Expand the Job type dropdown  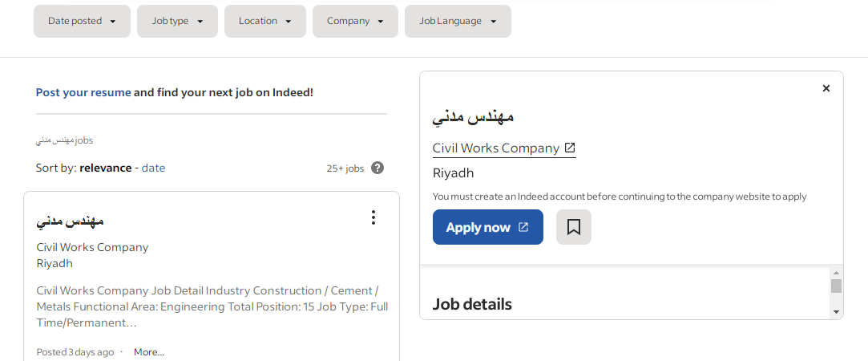tap(177, 21)
